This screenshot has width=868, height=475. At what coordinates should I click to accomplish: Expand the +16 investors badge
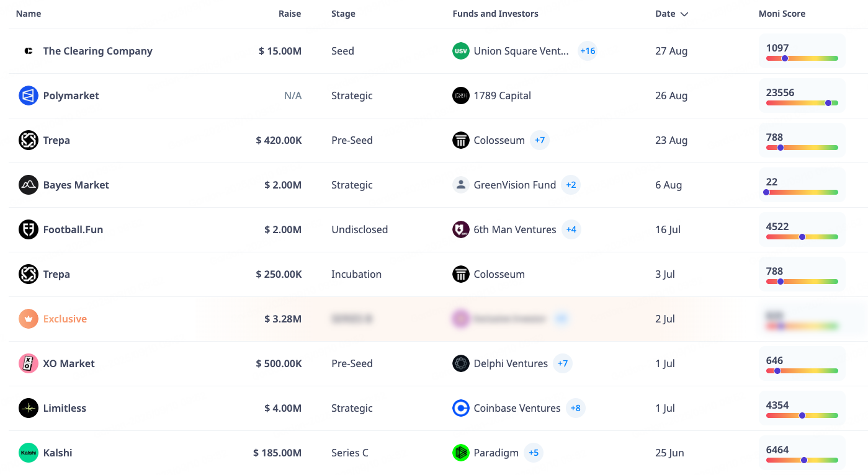coord(588,51)
